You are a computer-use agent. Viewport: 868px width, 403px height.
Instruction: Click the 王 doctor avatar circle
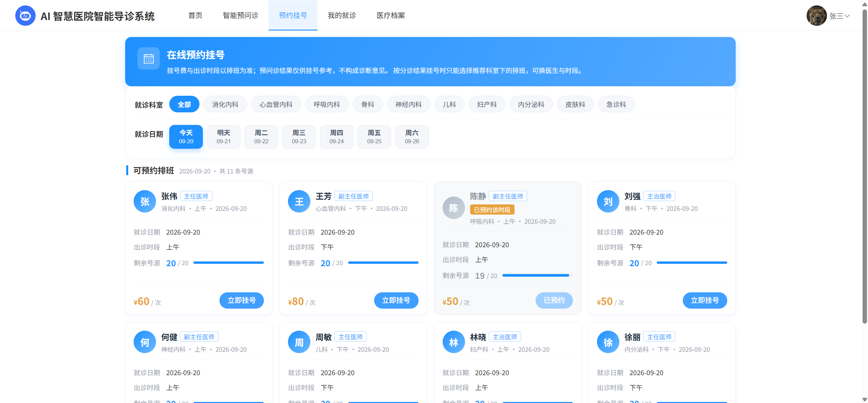click(299, 201)
